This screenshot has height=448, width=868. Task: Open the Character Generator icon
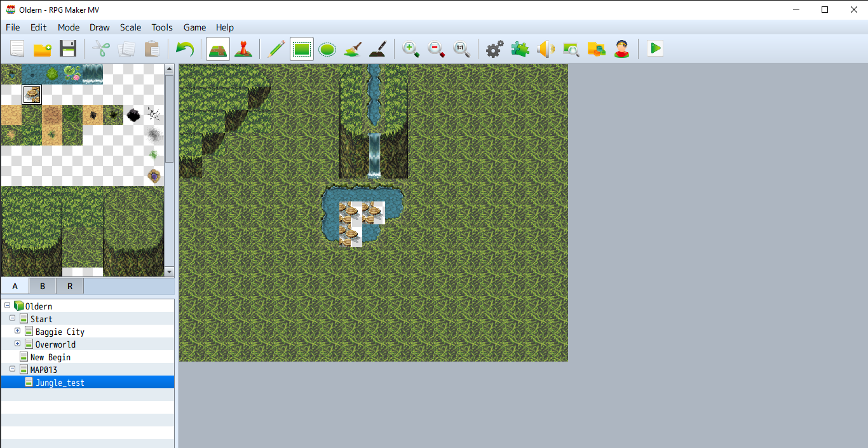pyautogui.click(x=622, y=49)
